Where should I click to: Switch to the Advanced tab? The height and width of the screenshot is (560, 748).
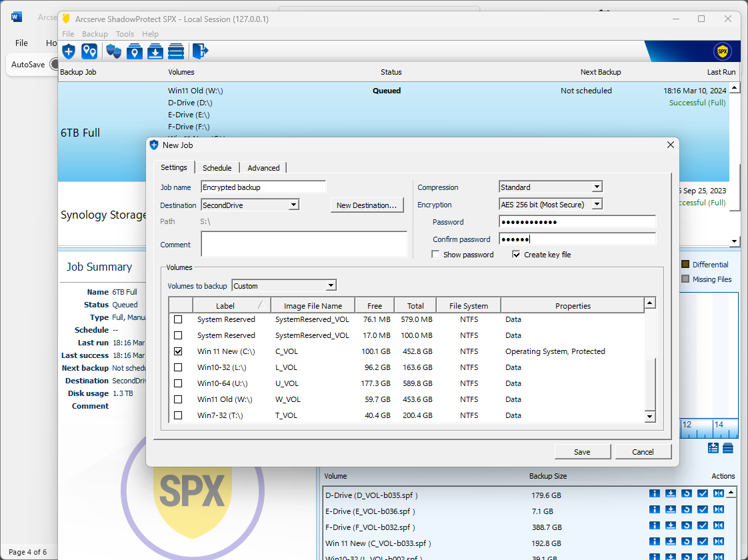point(263,168)
